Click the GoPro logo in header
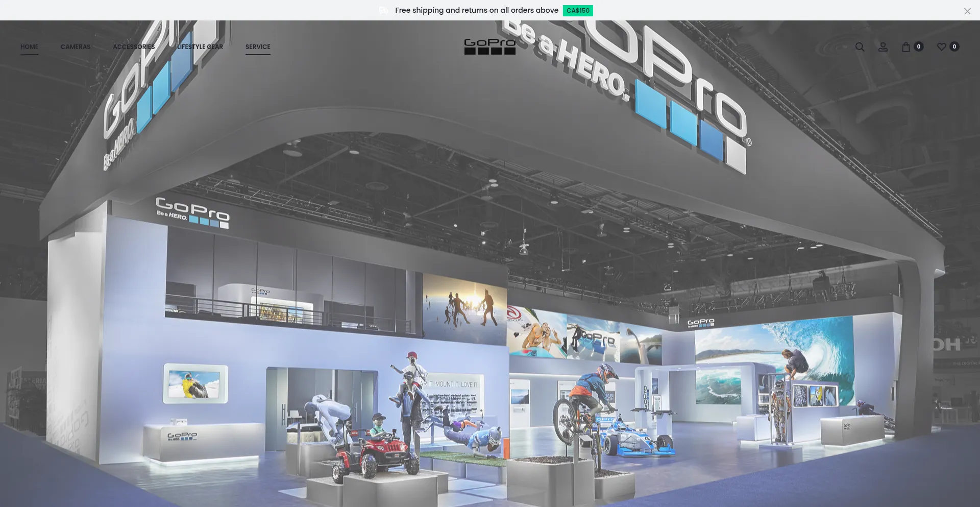 click(x=489, y=46)
